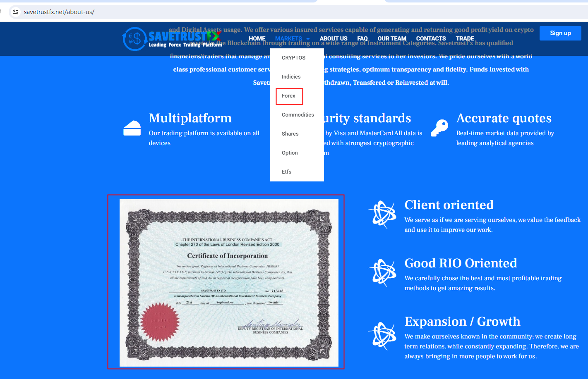The height and width of the screenshot is (379, 588).
Task: Click the SaveTrustFX logo
Action: pos(172,39)
